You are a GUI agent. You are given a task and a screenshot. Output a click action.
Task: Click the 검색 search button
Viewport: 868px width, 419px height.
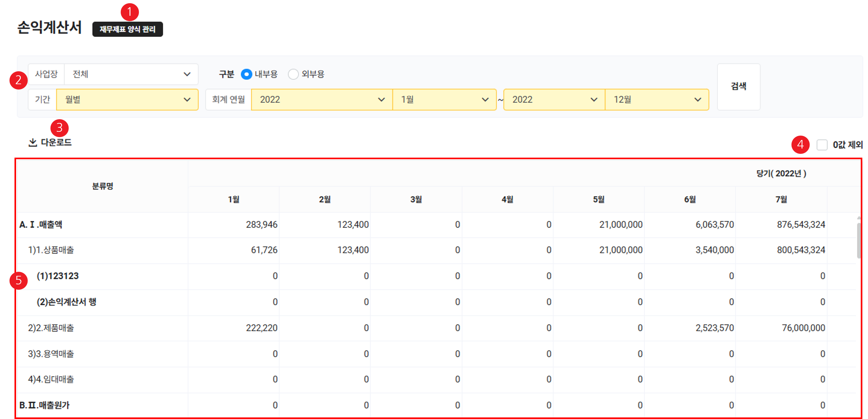738,87
